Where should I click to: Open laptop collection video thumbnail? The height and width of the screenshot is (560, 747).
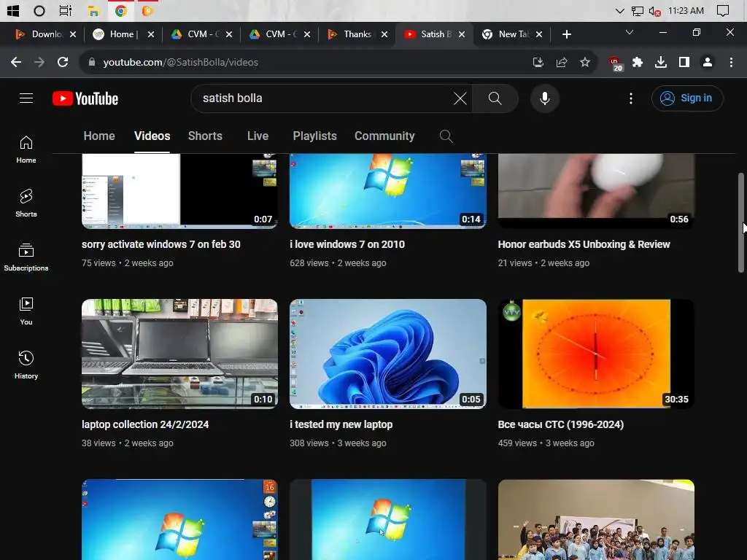point(179,354)
